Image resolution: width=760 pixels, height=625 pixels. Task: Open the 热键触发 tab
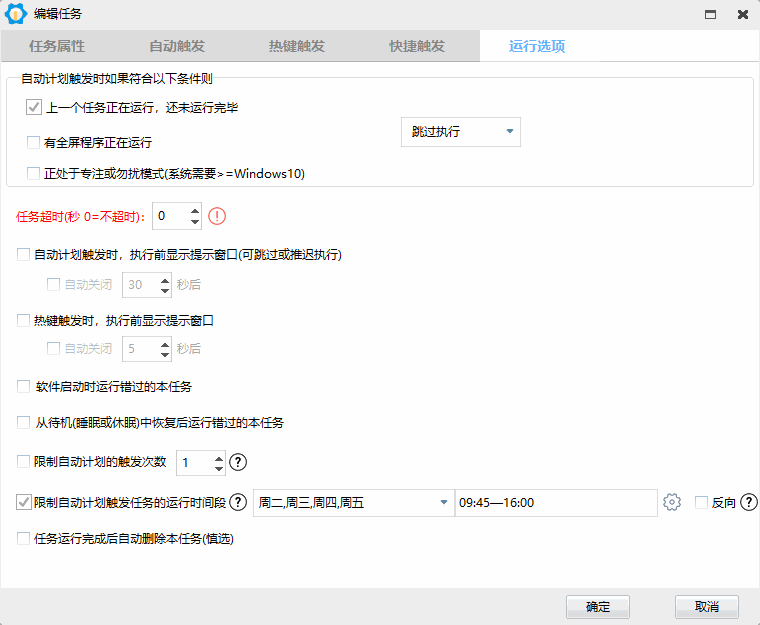pyautogui.click(x=297, y=47)
